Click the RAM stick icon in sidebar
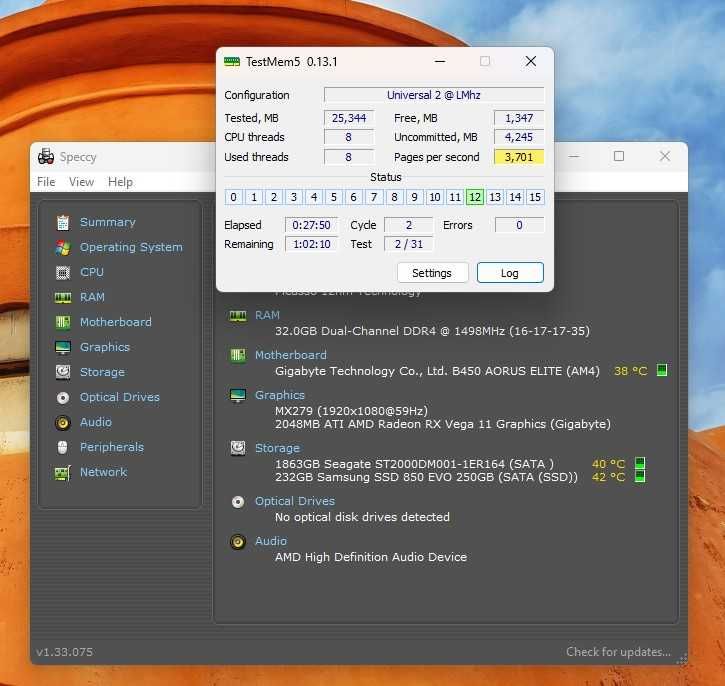Screen dimensions: 725x686 [x=63, y=297]
